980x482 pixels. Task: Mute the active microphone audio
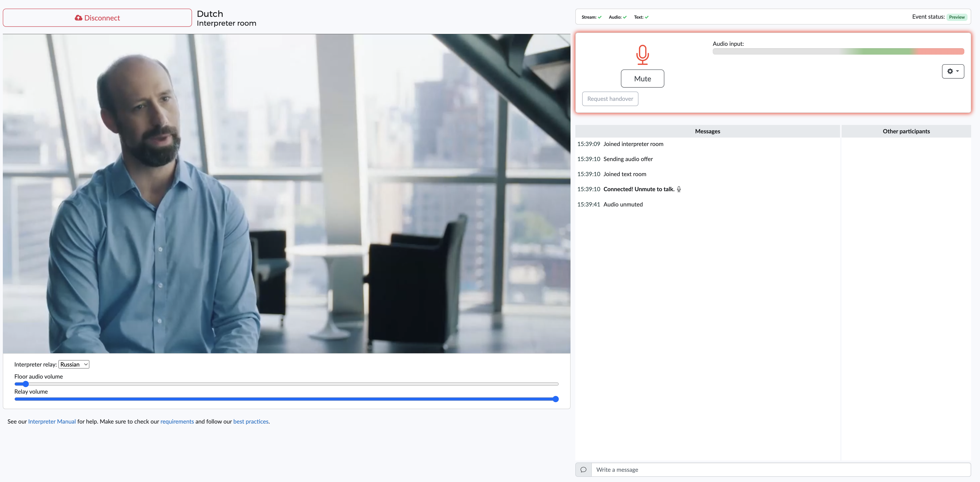642,78
